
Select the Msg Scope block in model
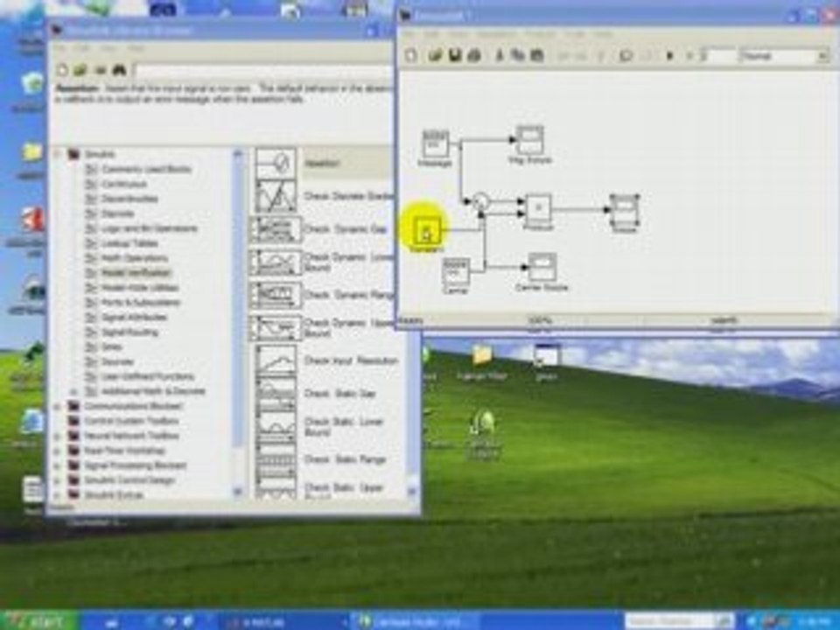pyautogui.click(x=530, y=140)
